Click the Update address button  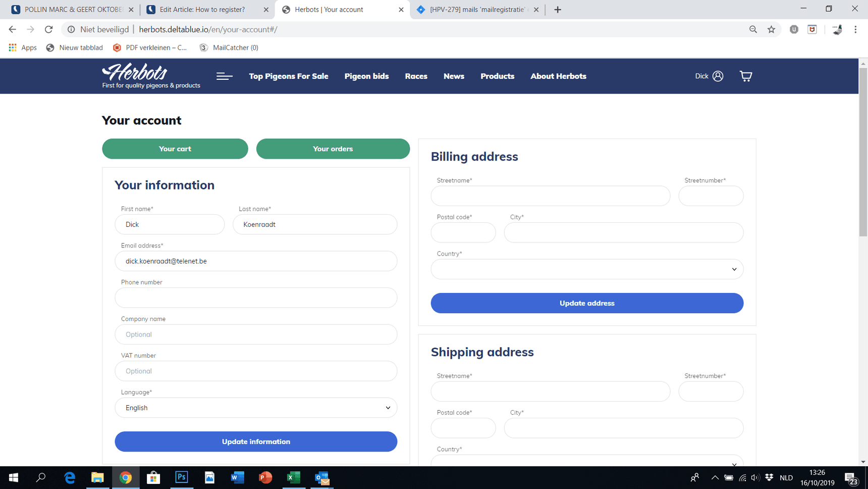586,303
